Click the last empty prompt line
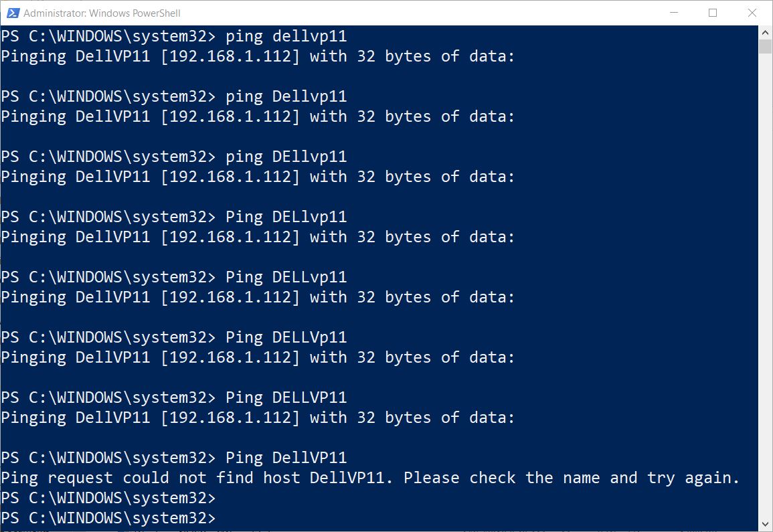Viewport: 773px width, 532px height. (x=108, y=518)
